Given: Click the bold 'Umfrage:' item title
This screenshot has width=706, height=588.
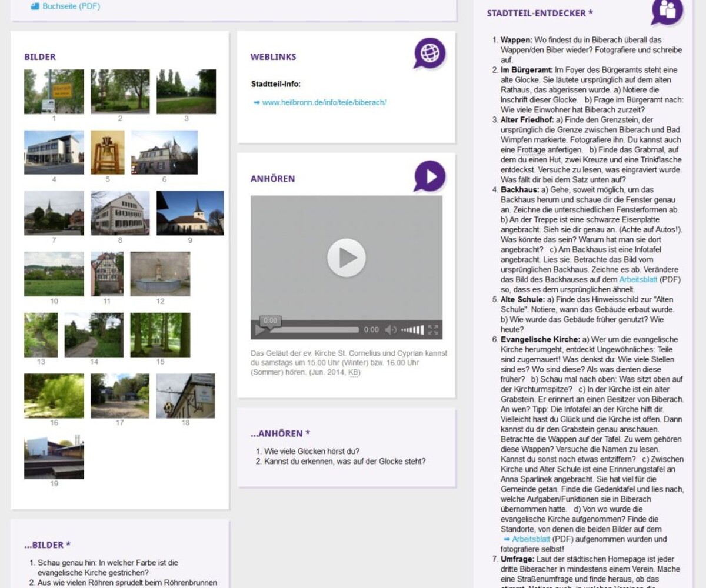Looking at the screenshot, I should [518, 559].
